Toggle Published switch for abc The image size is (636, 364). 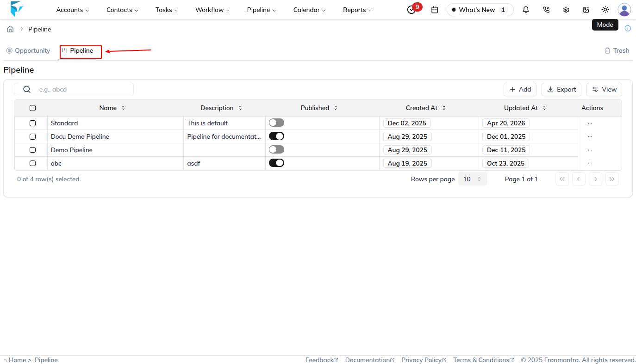[276, 163]
